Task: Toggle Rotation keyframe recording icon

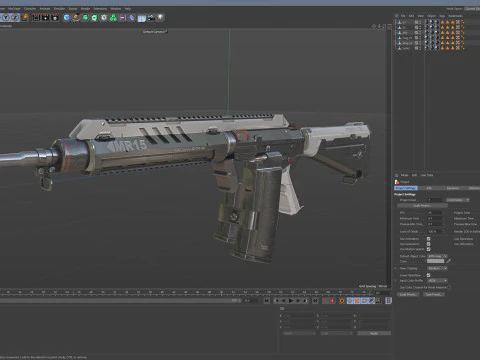Action: (x=364, y=301)
